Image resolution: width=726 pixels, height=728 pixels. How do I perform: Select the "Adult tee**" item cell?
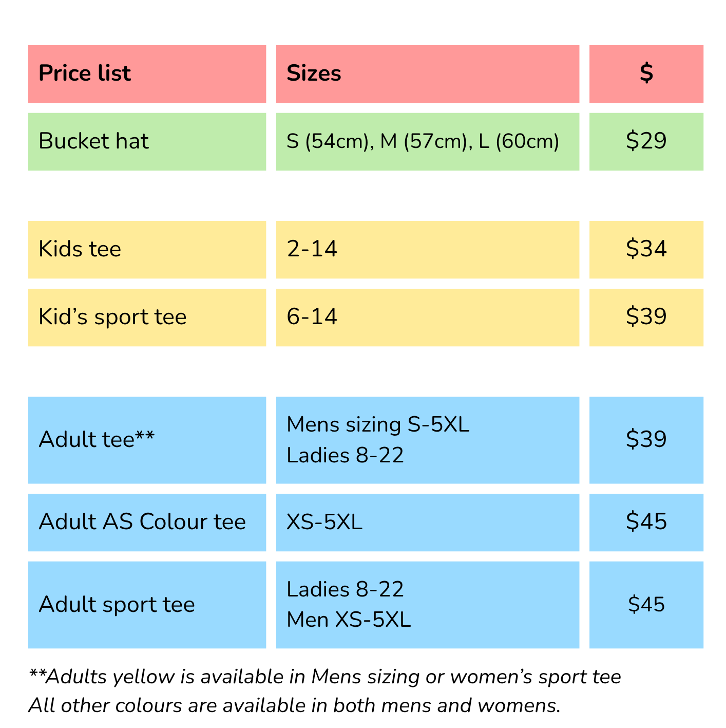tap(147, 440)
